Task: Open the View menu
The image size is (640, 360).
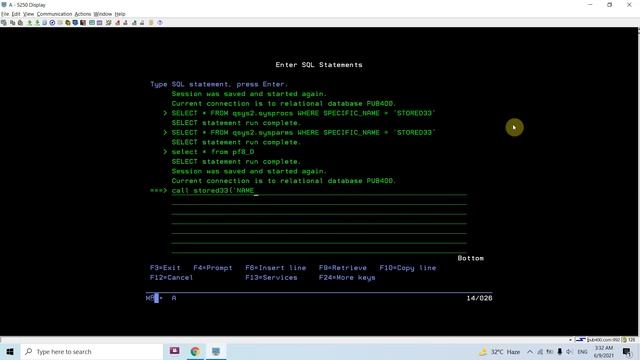Action: pyautogui.click(x=29, y=14)
